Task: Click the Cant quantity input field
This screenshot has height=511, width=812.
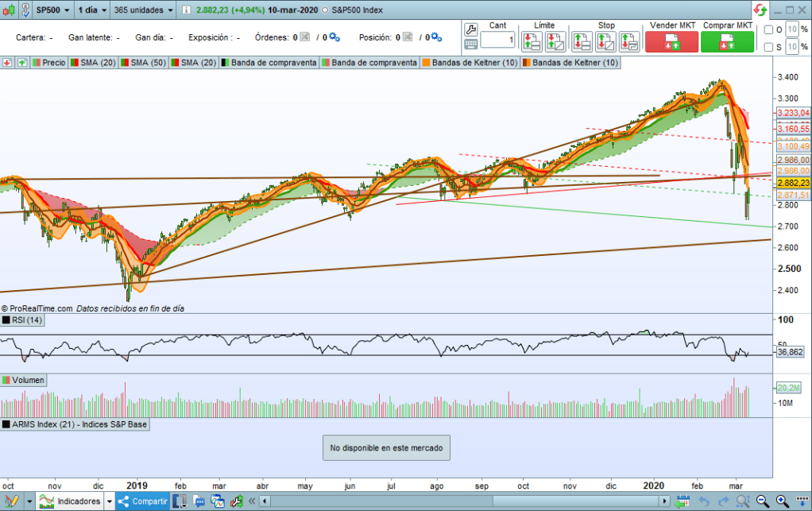Action: (497, 39)
